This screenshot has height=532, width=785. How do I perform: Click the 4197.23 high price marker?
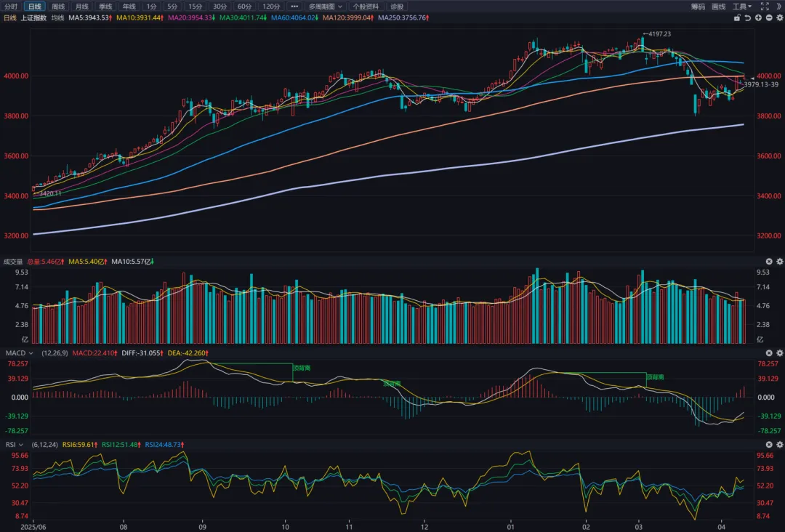(657, 33)
